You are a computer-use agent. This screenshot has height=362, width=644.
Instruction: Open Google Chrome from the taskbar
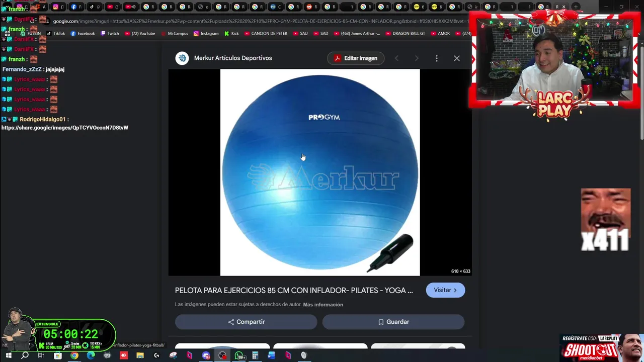point(74,355)
